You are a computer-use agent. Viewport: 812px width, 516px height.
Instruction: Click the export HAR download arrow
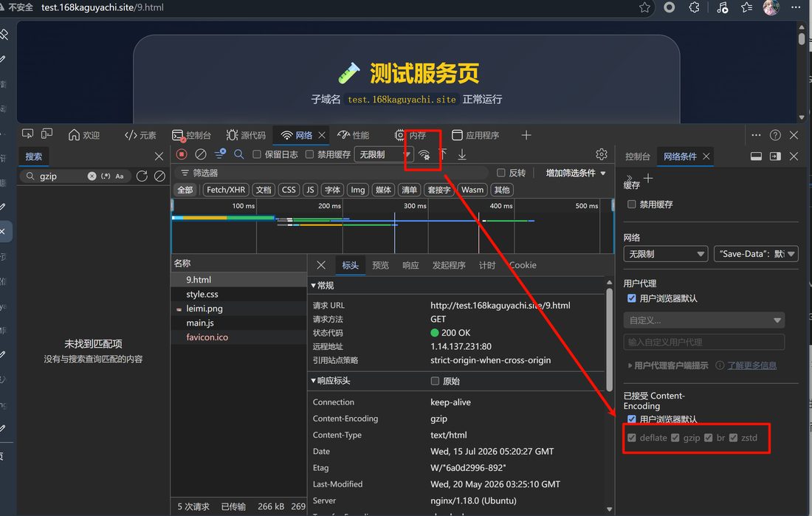(462, 154)
